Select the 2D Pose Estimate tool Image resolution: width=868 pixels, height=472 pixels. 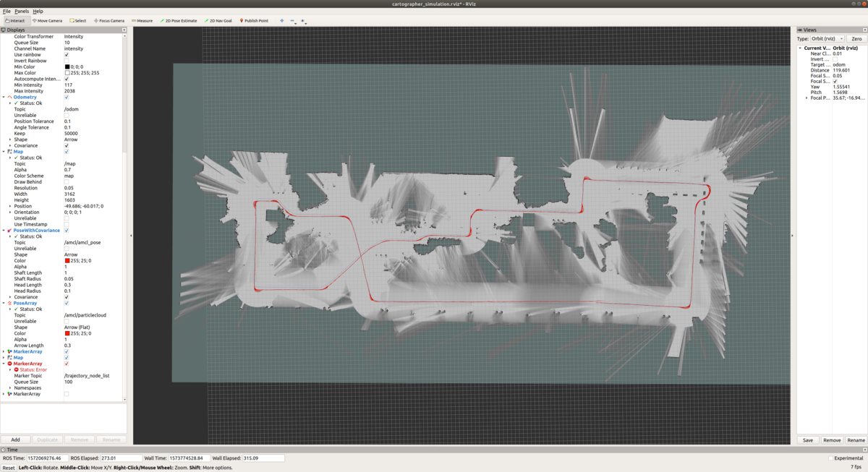click(x=178, y=21)
